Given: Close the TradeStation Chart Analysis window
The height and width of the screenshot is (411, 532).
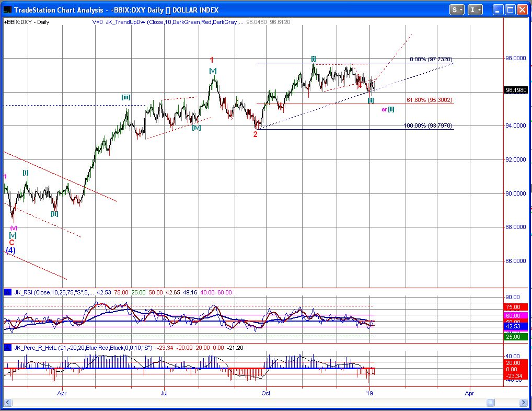Looking at the screenshot, I should tap(522, 10).
